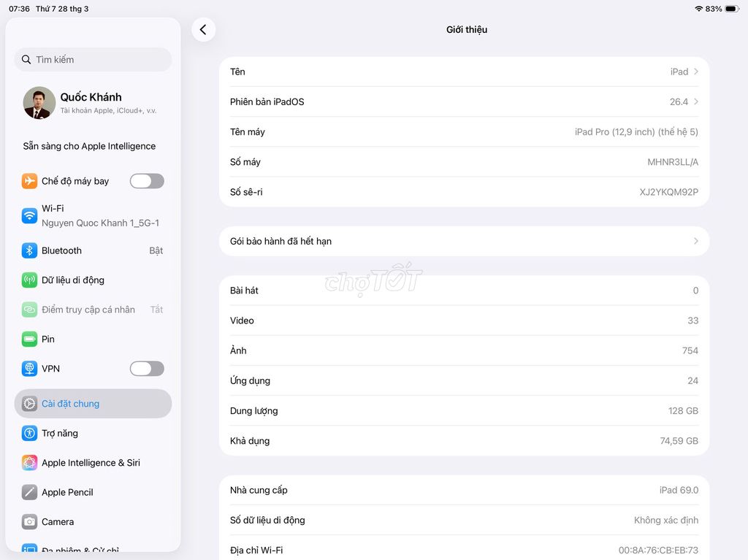Screen dimensions: 748x560
Task: View the Số sê-ri row
Action: click(x=460, y=192)
